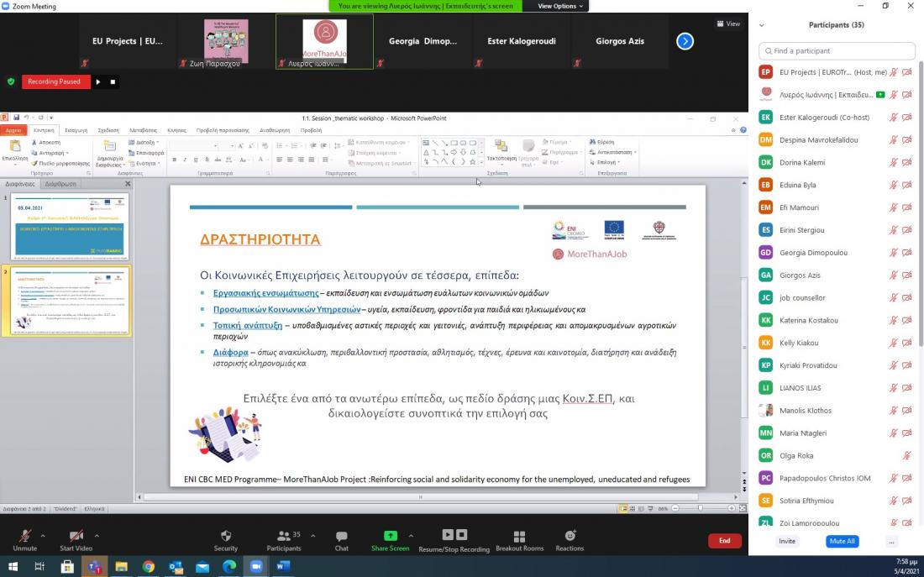Toggle Resume/Stop Recording control
The image size is (924, 577).
(454, 536)
